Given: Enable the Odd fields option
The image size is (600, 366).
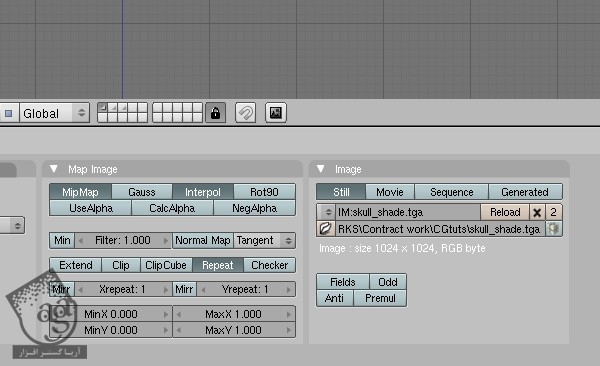Looking at the screenshot, I should coord(388,282).
